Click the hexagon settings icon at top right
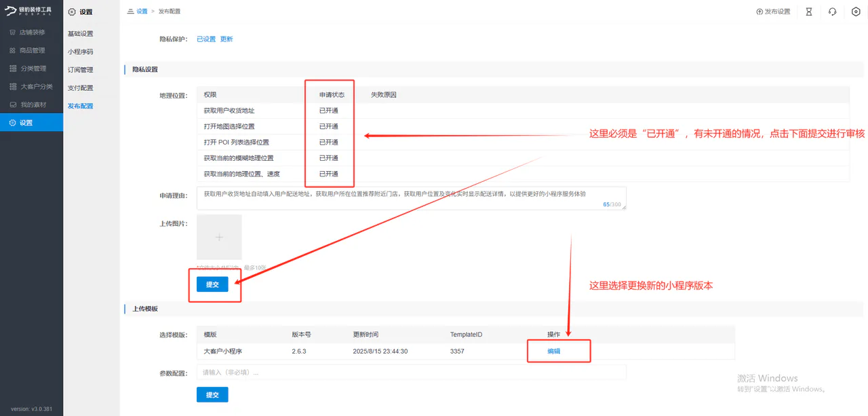 pyautogui.click(x=856, y=12)
